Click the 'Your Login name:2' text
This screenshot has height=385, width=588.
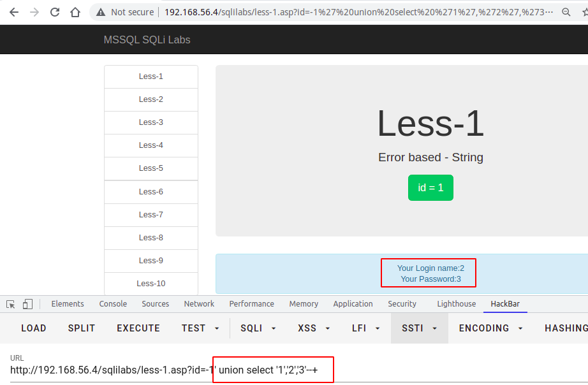430,268
